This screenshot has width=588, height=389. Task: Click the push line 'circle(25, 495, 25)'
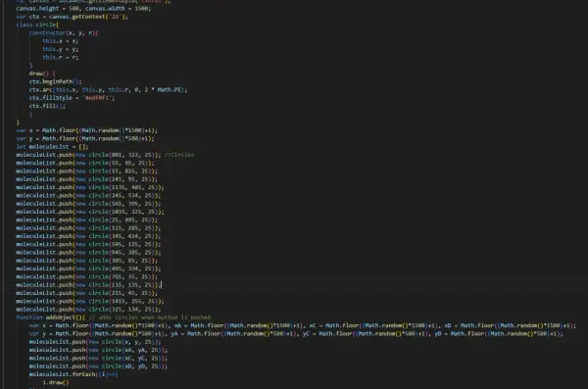coord(86,220)
